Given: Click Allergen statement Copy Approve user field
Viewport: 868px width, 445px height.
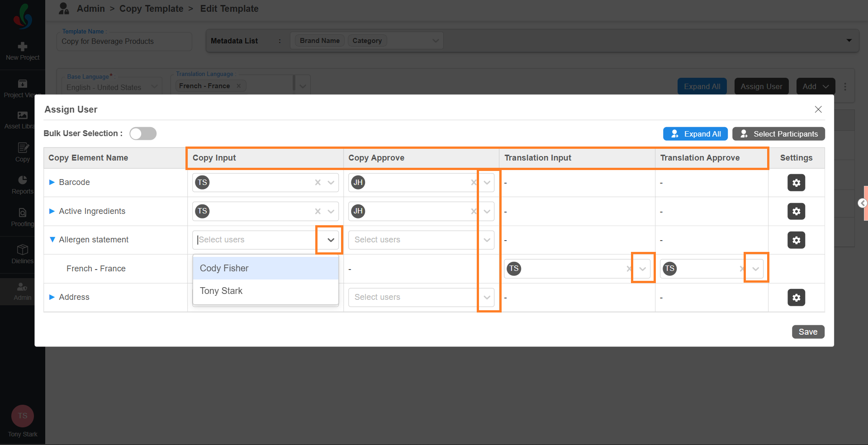Looking at the screenshot, I should pyautogui.click(x=412, y=240).
